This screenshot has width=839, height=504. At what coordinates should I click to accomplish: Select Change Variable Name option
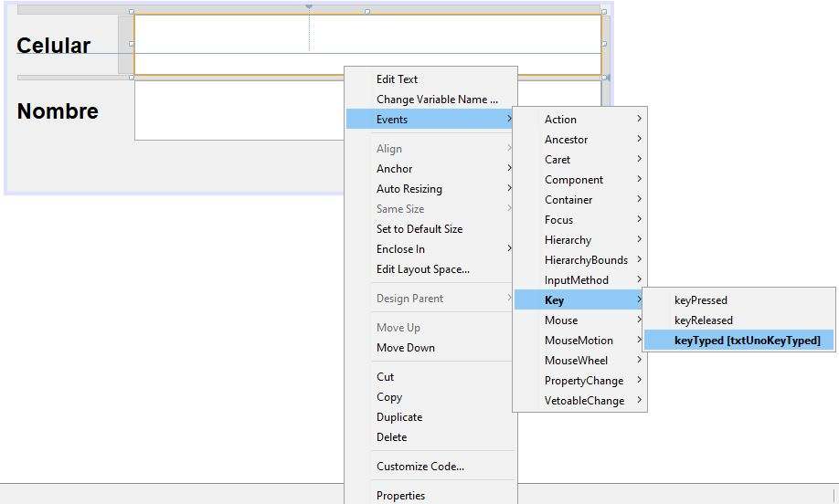point(437,100)
